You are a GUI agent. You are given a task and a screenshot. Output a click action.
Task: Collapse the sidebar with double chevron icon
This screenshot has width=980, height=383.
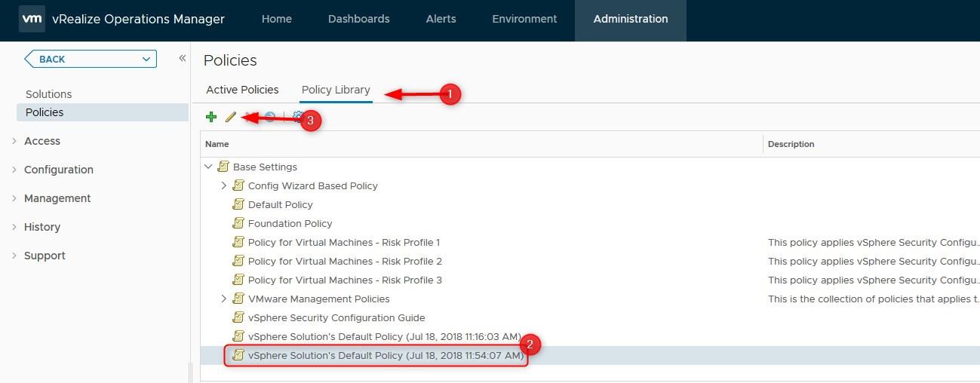182,58
